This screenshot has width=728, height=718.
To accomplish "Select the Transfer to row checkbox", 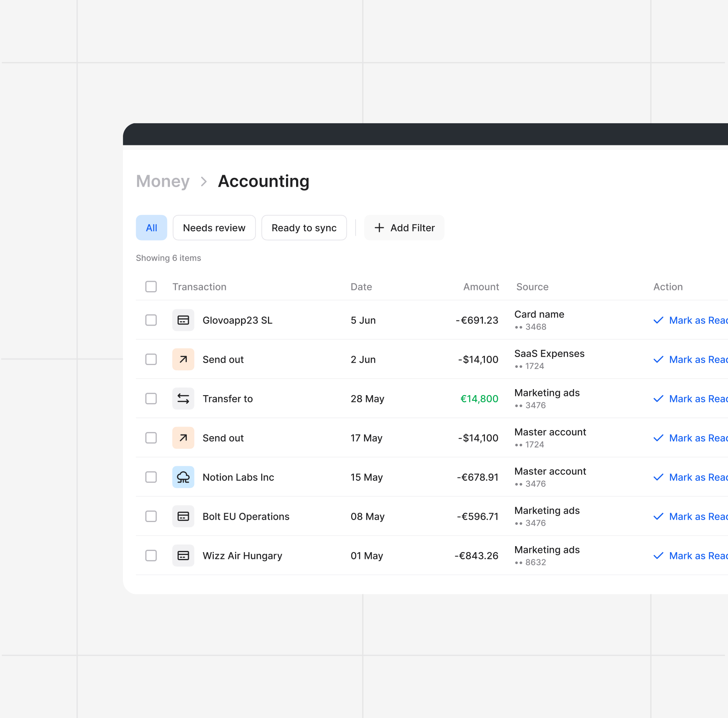I will pyautogui.click(x=151, y=399).
